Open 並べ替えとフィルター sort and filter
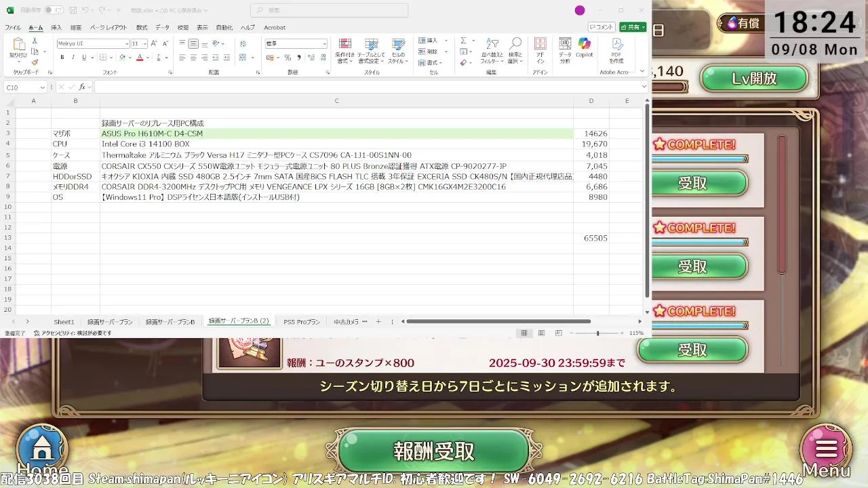The width and height of the screenshot is (868, 488). click(492, 51)
